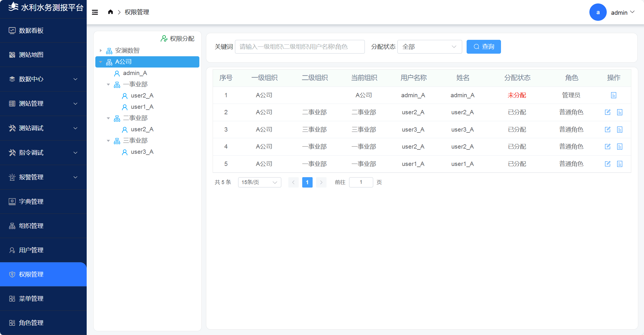644x335 pixels.
Task: Click edit icon in row 4
Action: coord(608,147)
